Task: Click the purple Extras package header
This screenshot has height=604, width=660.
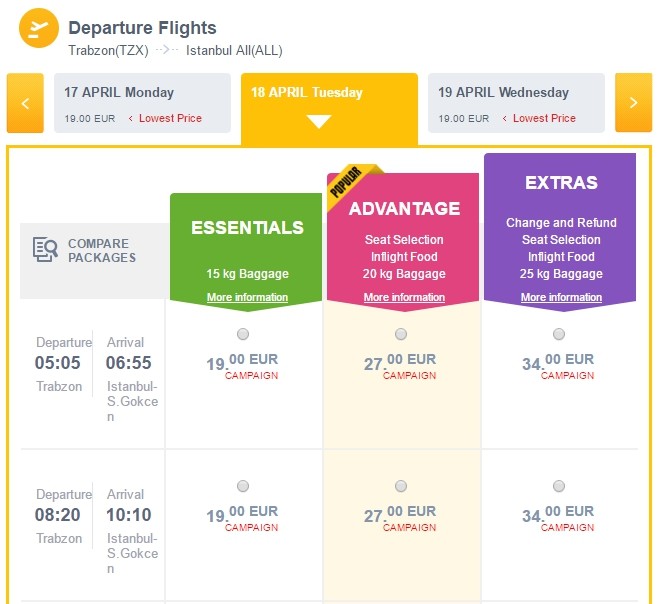Action: tap(560, 184)
